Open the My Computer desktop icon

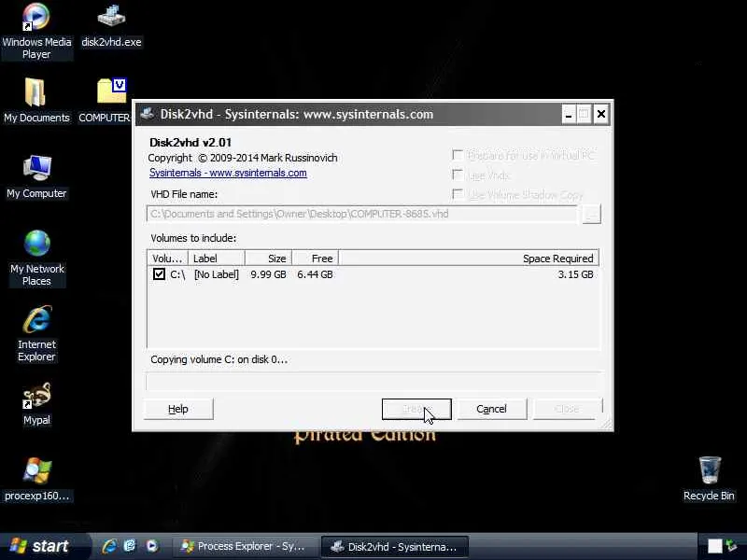tap(36, 176)
